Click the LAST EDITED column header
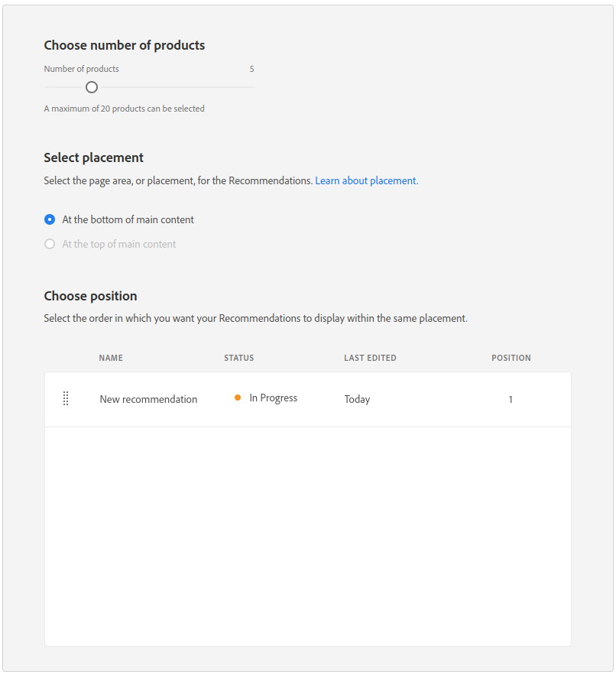The height and width of the screenshot is (675, 616). click(x=370, y=358)
